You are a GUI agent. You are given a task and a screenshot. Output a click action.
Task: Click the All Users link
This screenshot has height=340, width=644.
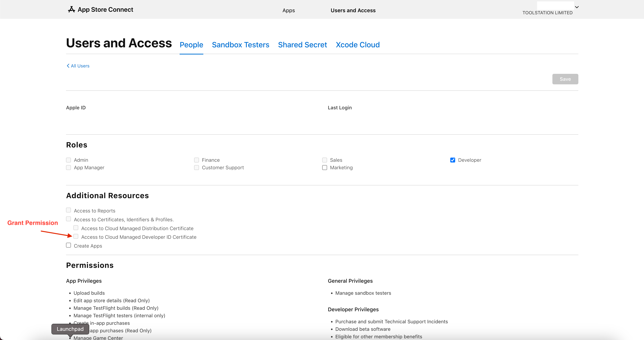pyautogui.click(x=80, y=66)
